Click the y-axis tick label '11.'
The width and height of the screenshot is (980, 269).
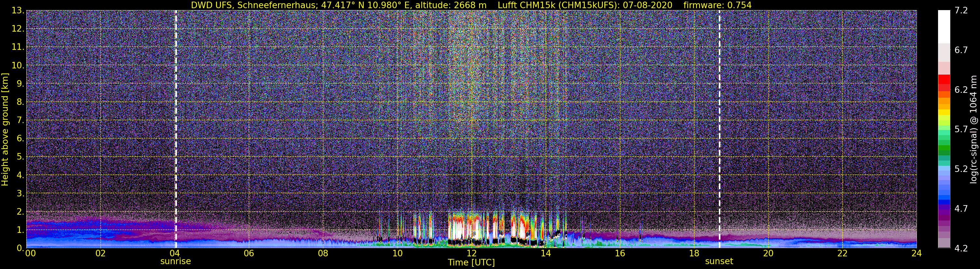(18, 47)
